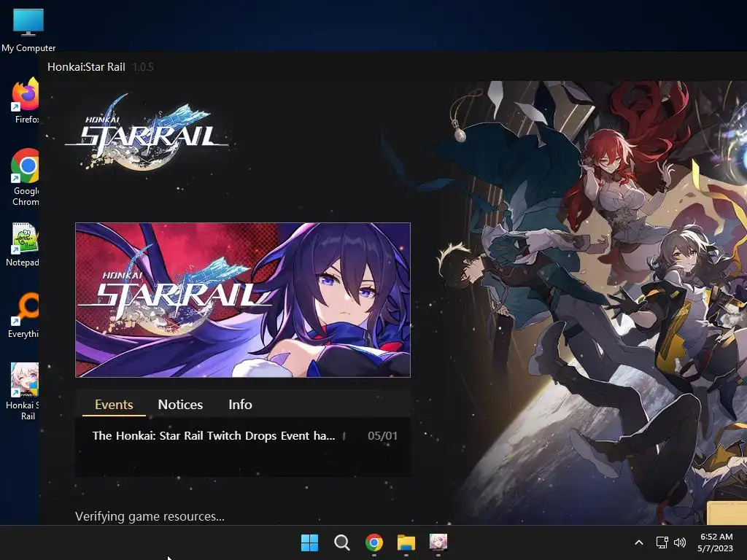Viewport: 747px width, 560px height.
Task: Click the Honkai:Star Rail window title
Action: pyautogui.click(x=86, y=66)
